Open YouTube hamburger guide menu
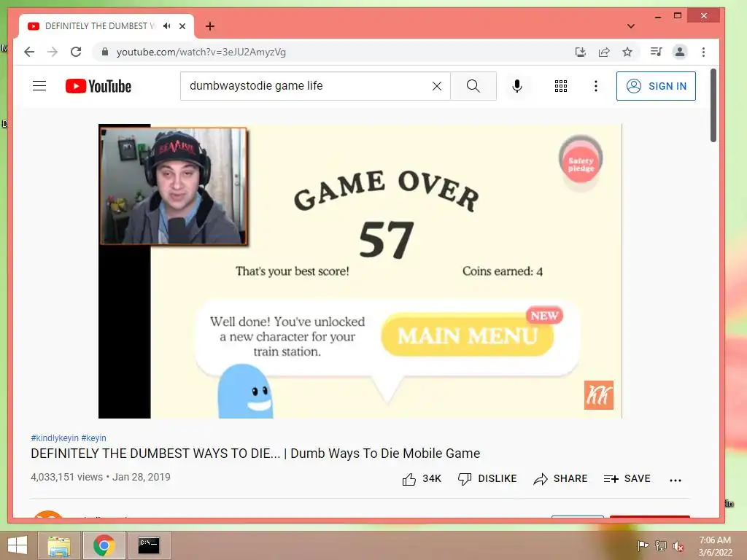This screenshot has width=747, height=560. click(39, 86)
